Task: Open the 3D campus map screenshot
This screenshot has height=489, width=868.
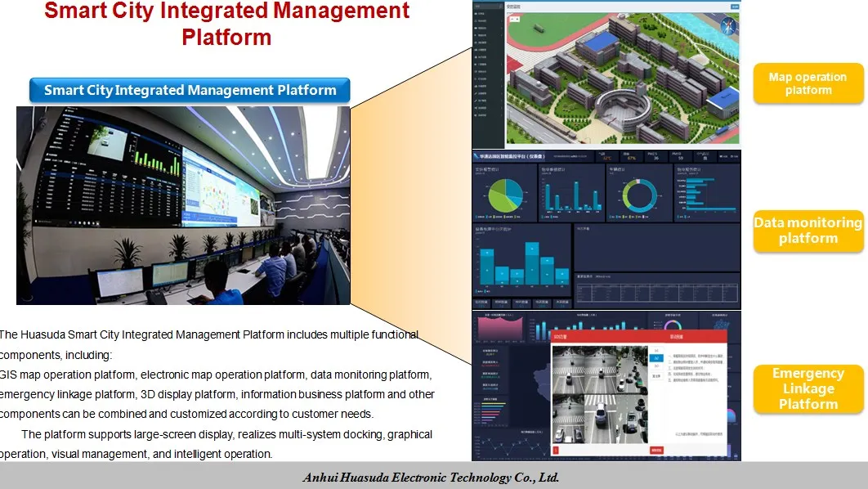Action: [x=623, y=79]
